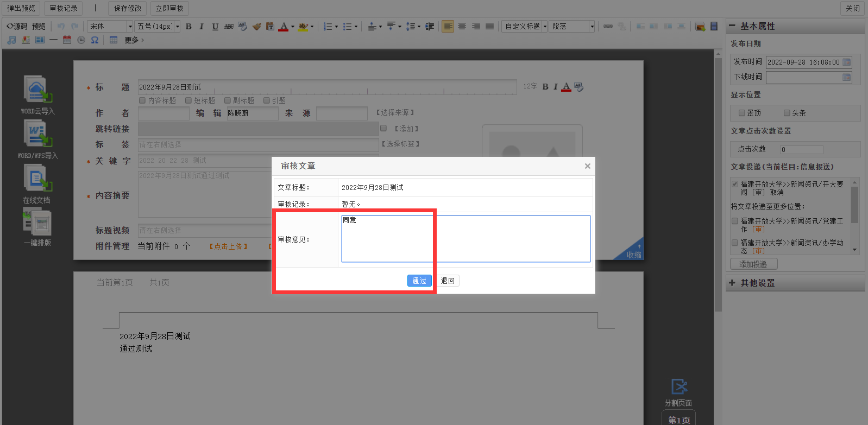Expand the 其他设置 section
Screen dimensions: 868x425
(758, 283)
